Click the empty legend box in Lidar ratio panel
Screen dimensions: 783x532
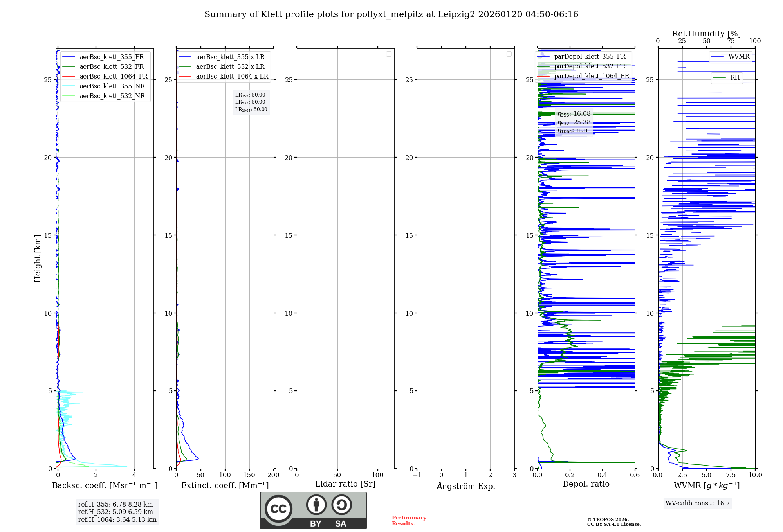pyautogui.click(x=388, y=54)
